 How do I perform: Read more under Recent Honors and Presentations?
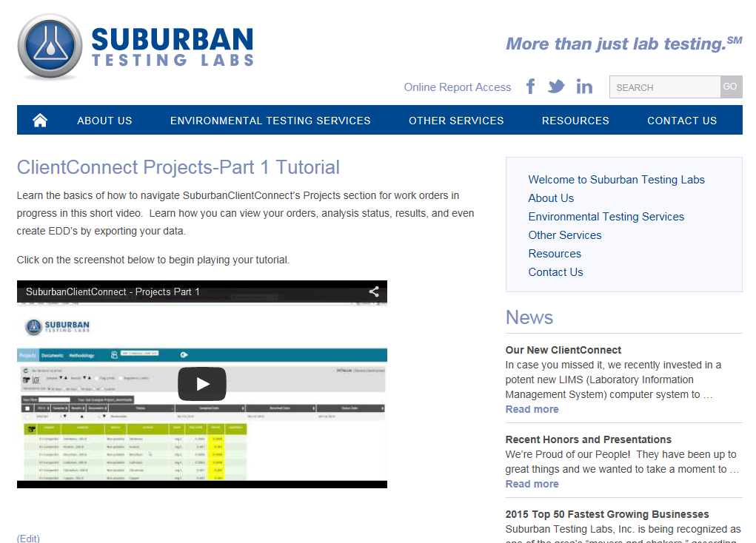pyautogui.click(x=532, y=483)
